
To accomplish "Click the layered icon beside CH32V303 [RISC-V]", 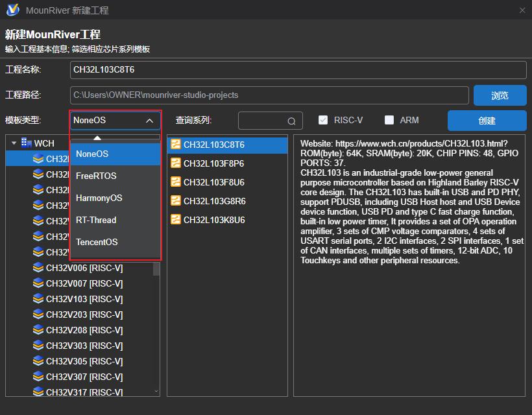I will pos(38,346).
